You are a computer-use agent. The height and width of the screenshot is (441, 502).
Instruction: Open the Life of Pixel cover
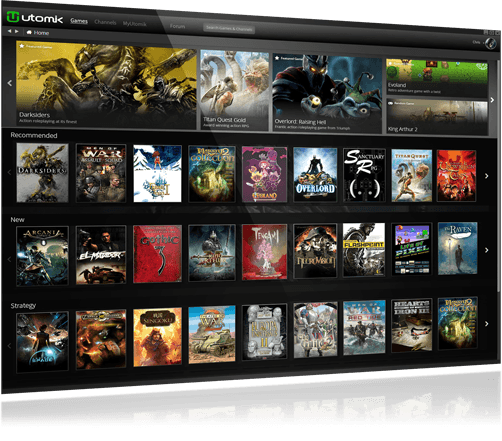pyautogui.click(x=412, y=249)
